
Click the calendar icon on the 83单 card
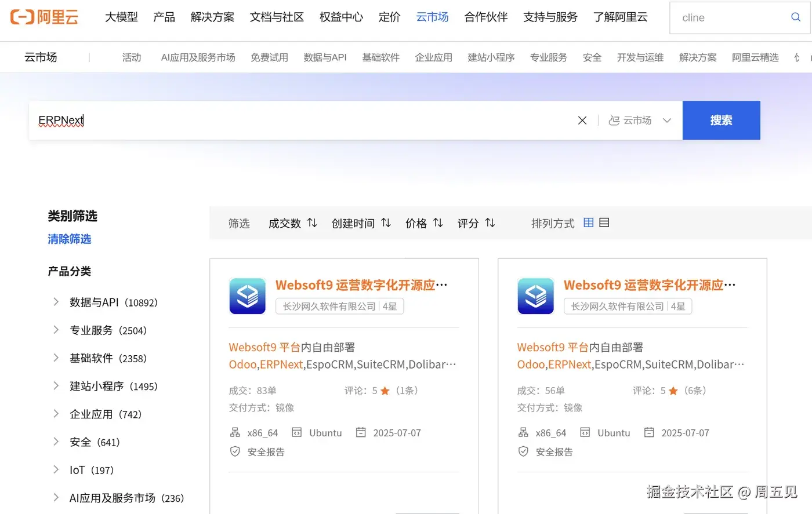(x=361, y=432)
